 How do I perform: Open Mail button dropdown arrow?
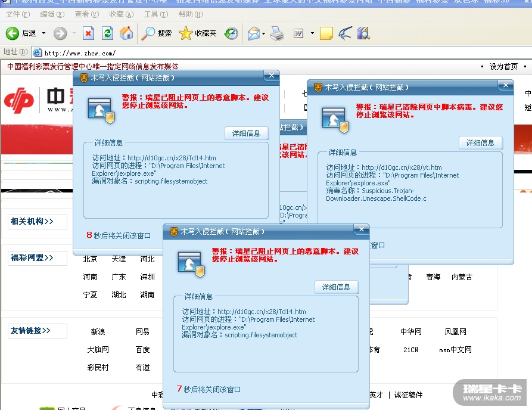coord(264,33)
